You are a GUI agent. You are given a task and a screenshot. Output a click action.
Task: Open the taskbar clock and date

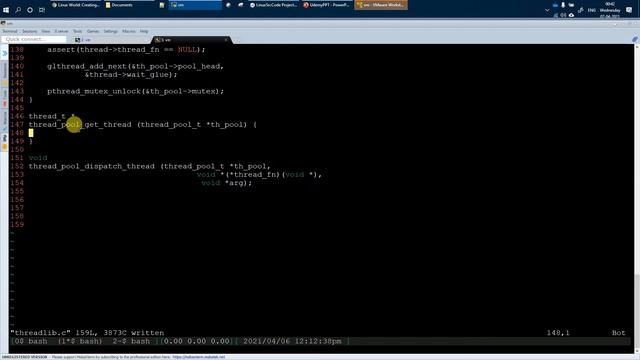click(610, 10)
